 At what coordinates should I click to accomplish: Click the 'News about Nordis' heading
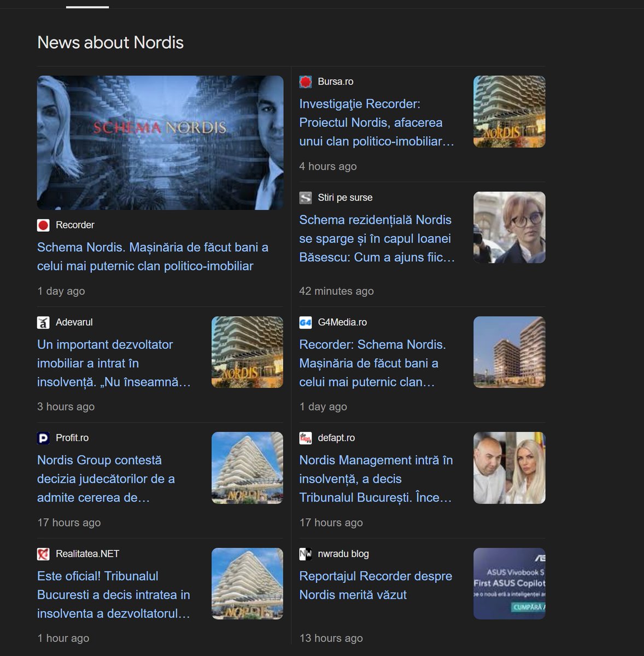pos(110,43)
